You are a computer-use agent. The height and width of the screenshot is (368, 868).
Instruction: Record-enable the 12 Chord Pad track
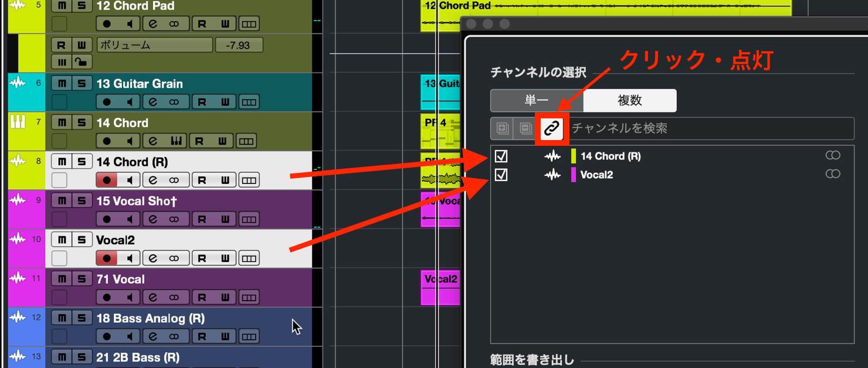tap(107, 24)
